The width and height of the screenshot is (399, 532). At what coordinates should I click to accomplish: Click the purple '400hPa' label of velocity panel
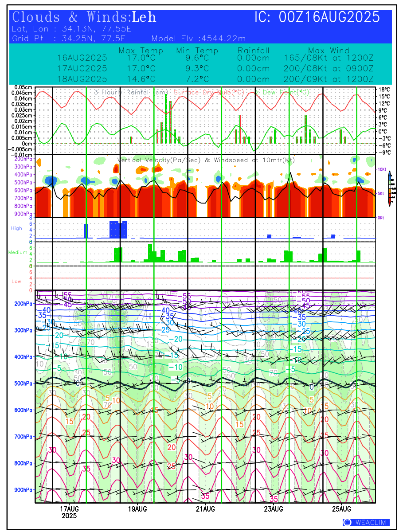pos(24,174)
